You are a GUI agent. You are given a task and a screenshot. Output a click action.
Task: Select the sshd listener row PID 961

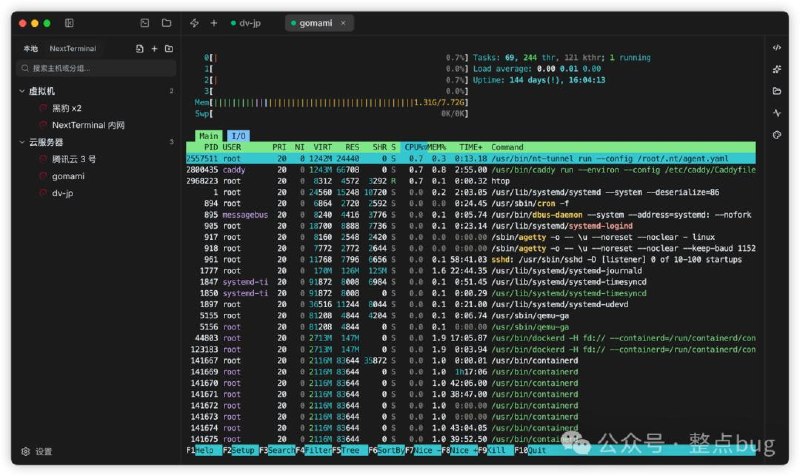click(471, 260)
